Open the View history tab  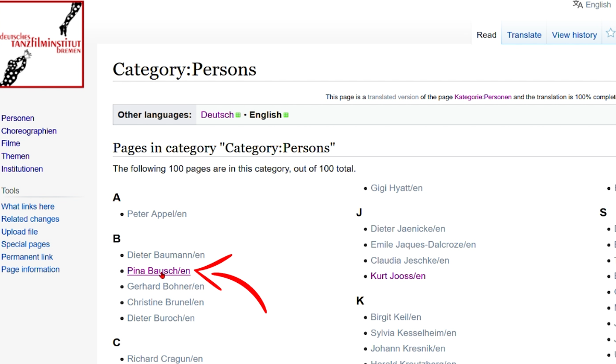coord(574,35)
